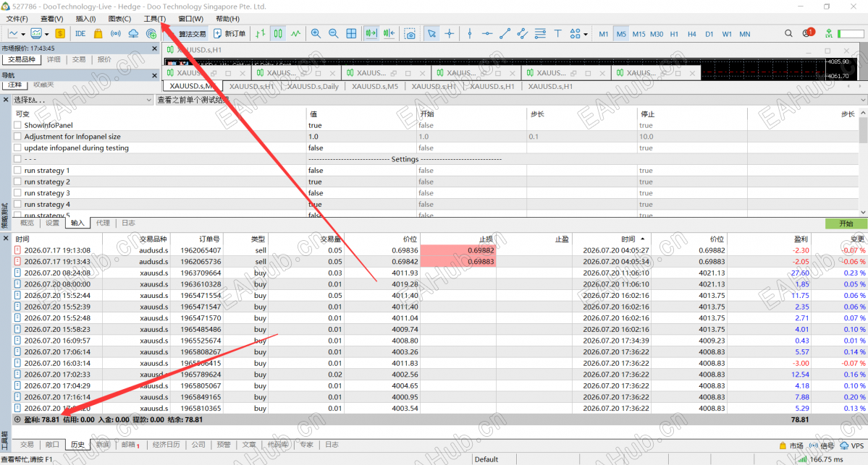Image resolution: width=868 pixels, height=465 pixels.
Task: Select the draw trendline tool
Action: click(x=505, y=34)
